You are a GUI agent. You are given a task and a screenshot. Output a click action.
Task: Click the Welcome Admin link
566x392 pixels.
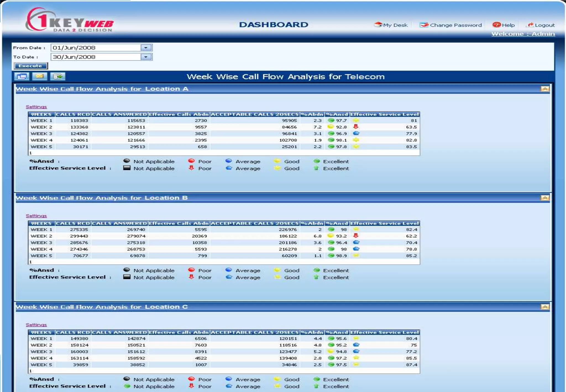pos(523,34)
